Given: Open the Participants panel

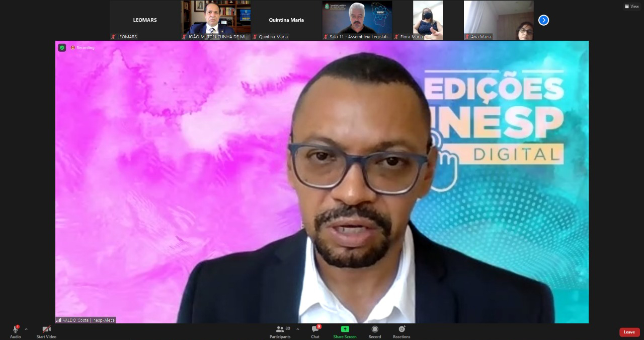Looking at the screenshot, I should 280,329.
